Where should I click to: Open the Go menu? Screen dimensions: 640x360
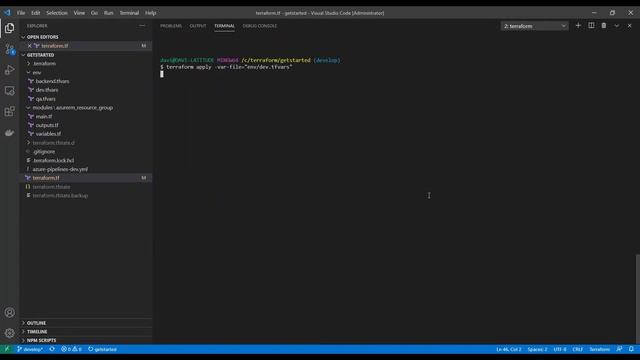[x=94, y=13]
